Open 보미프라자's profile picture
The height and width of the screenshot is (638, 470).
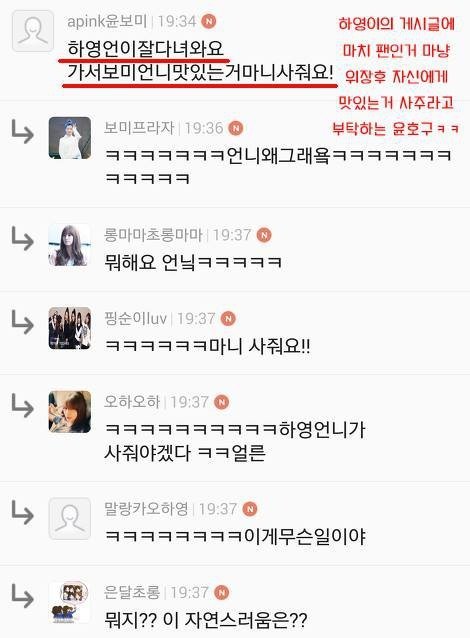click(70, 138)
